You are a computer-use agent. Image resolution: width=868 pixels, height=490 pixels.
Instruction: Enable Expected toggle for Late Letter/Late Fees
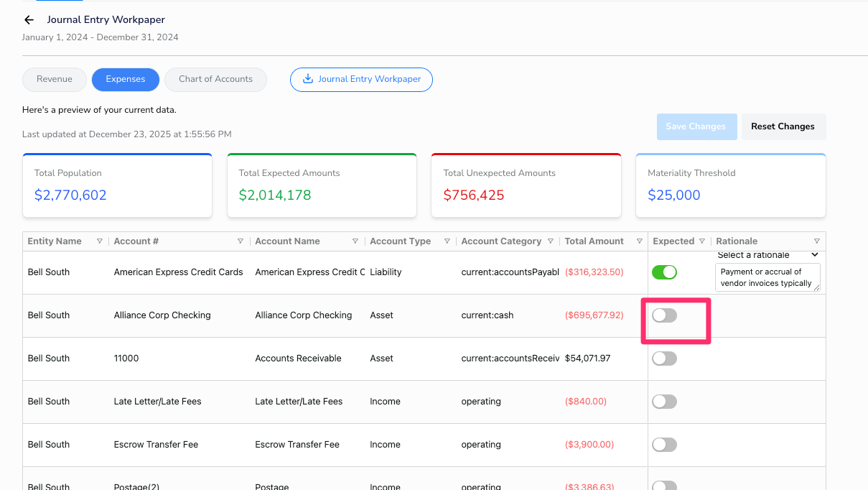point(664,402)
